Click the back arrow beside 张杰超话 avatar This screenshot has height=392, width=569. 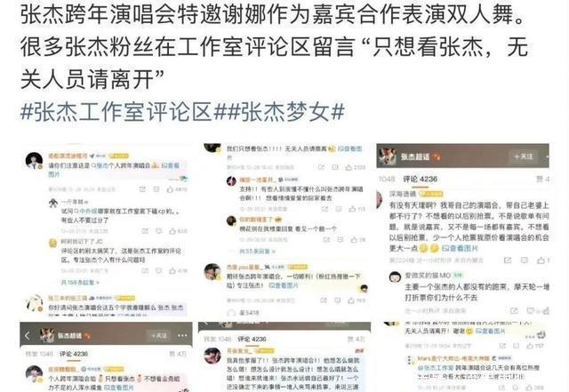[x=28, y=335]
